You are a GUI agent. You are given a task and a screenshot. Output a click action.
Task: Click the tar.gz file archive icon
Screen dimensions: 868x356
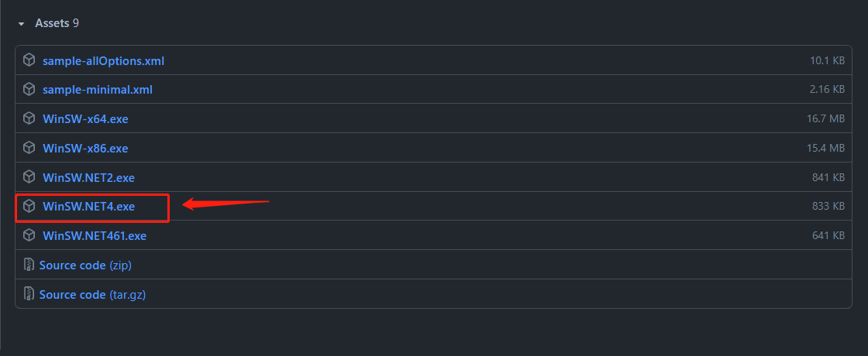(x=29, y=294)
